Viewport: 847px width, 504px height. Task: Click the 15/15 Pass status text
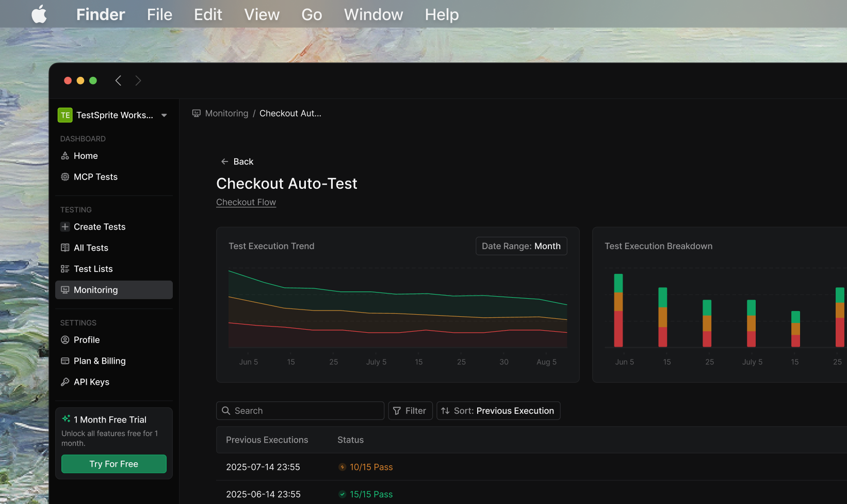[371, 494]
